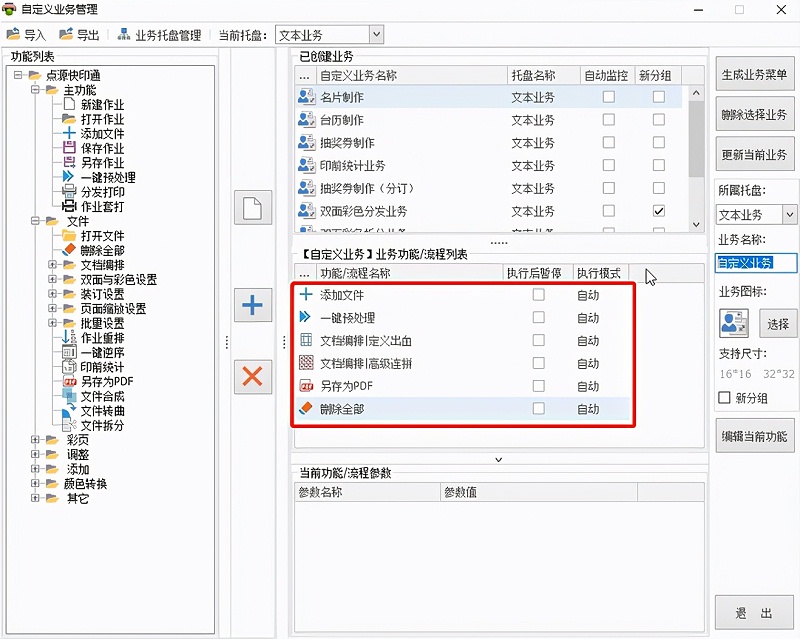
Task: Toggle 执行后暂停 for 一键预处理 step
Action: pyautogui.click(x=538, y=317)
